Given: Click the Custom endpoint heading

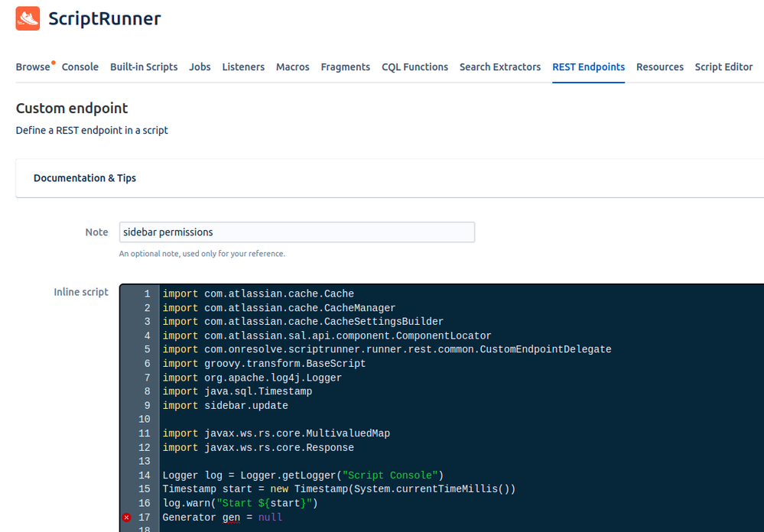Looking at the screenshot, I should tap(72, 108).
